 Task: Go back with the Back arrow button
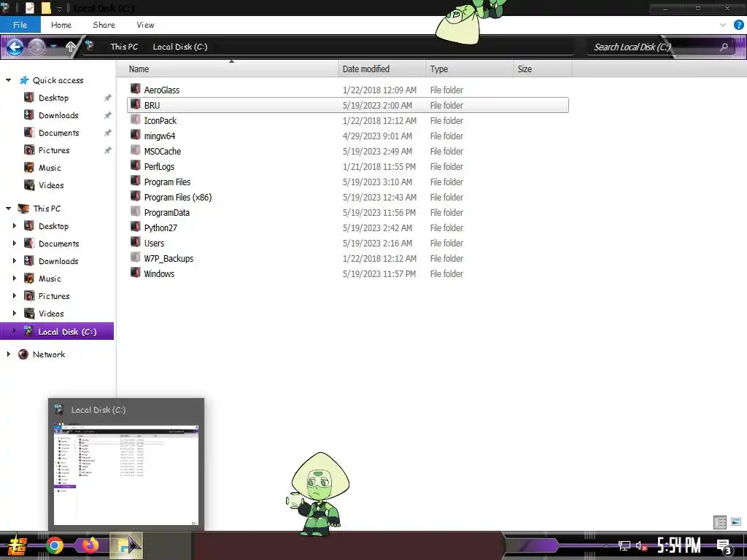[x=15, y=47]
